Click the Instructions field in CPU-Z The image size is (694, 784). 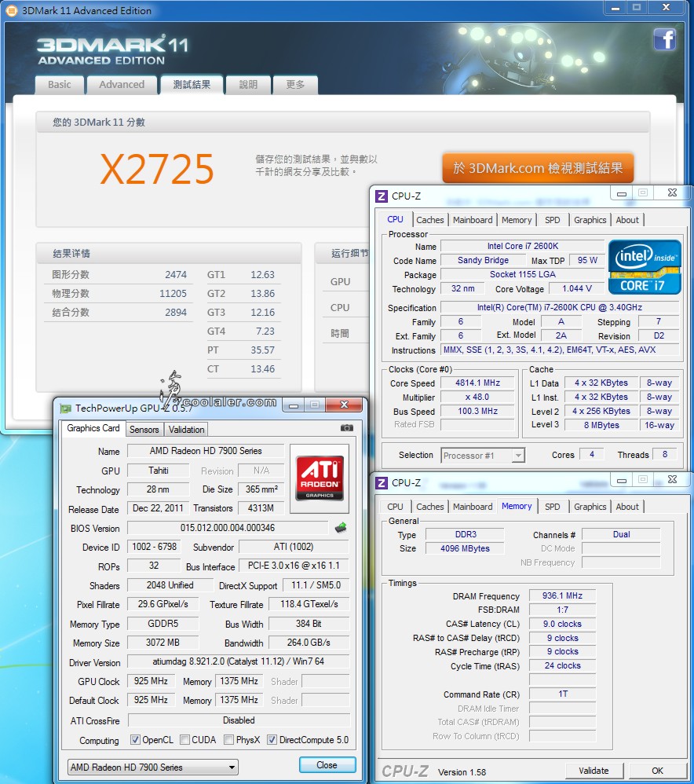click(x=560, y=350)
